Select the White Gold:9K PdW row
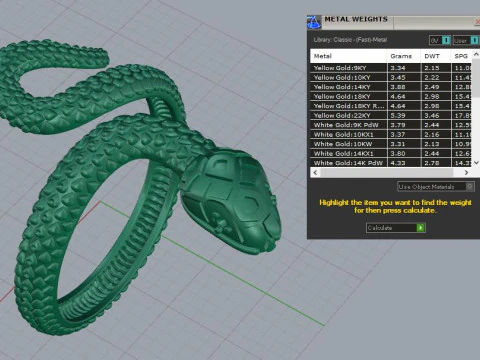The image size is (480, 360). pos(391,125)
